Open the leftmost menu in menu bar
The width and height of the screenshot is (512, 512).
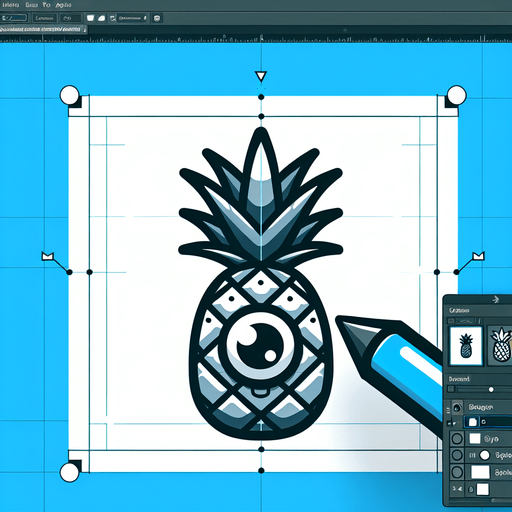point(11,5)
